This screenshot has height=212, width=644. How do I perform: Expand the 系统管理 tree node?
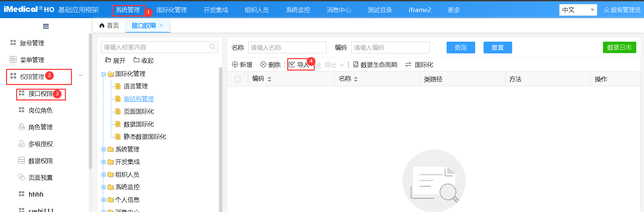click(104, 150)
